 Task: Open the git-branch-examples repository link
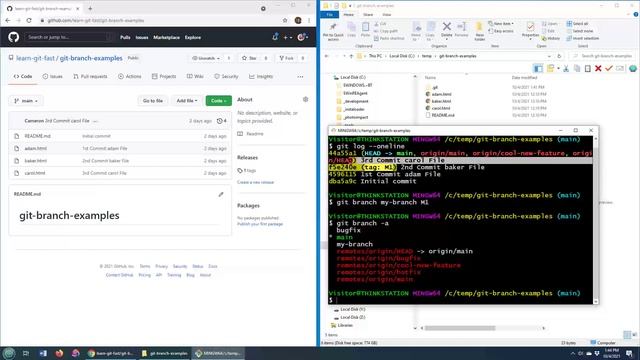click(x=91, y=58)
